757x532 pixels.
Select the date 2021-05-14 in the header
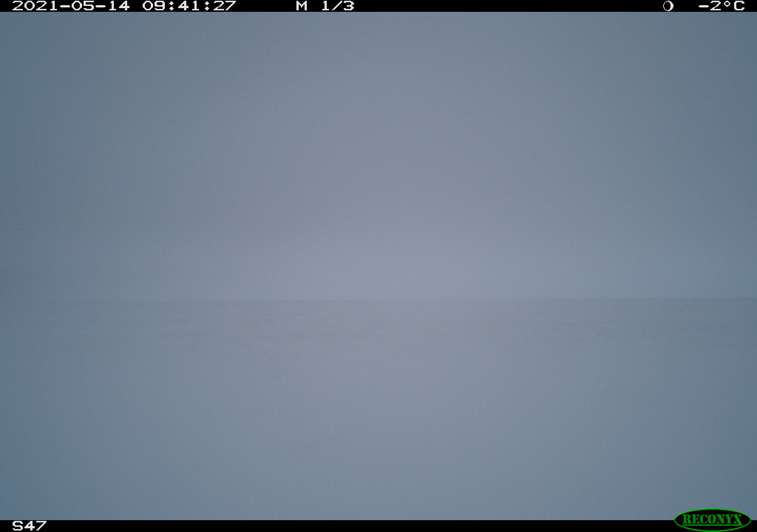(x=71, y=6)
